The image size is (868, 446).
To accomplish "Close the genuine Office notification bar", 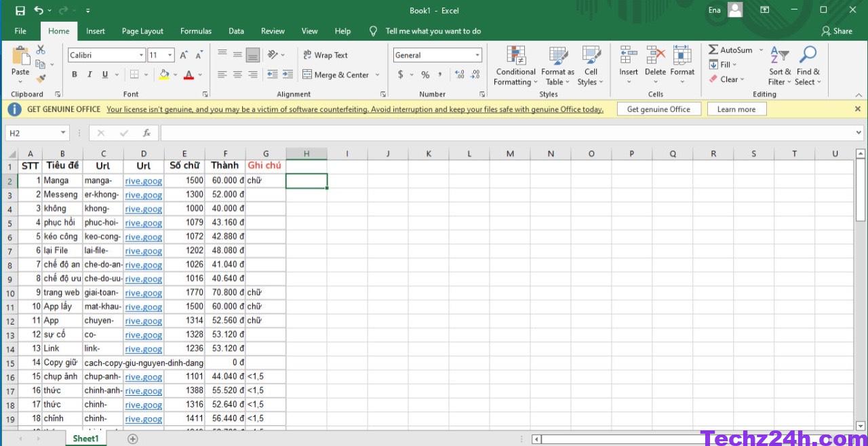I will 858,109.
